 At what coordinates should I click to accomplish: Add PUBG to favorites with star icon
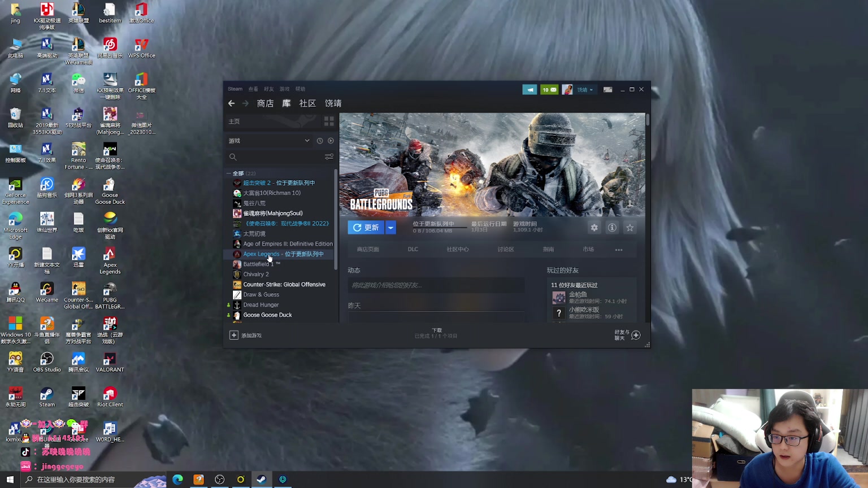coord(630,228)
